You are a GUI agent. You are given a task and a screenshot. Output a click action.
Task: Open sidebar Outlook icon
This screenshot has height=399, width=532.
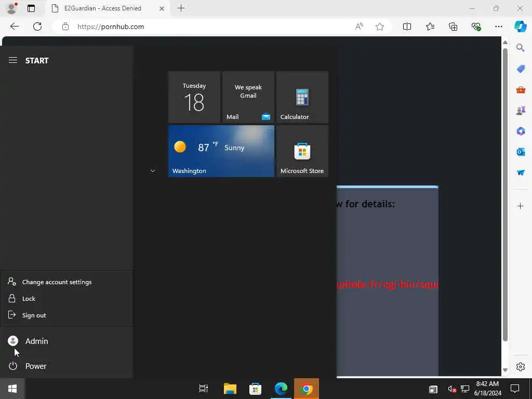521,152
